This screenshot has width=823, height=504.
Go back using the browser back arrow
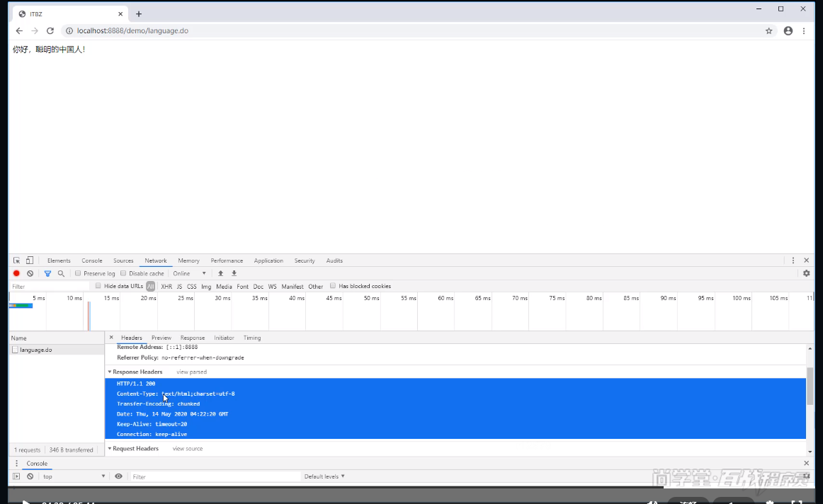pos(19,31)
